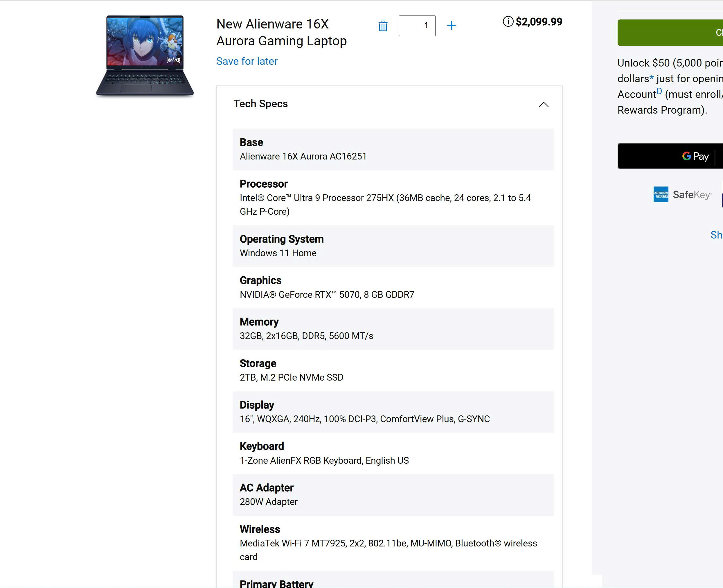Click the Base spec label
This screenshot has width=723, height=588.
coord(251,142)
